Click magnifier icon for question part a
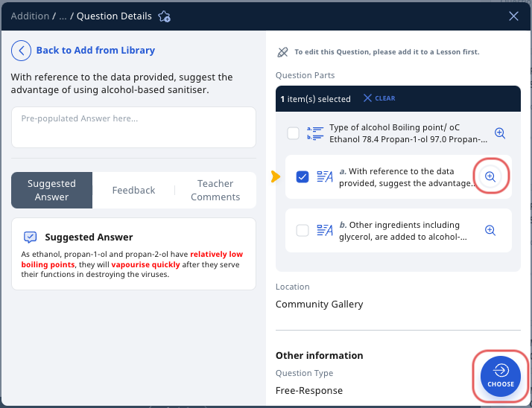 point(490,176)
